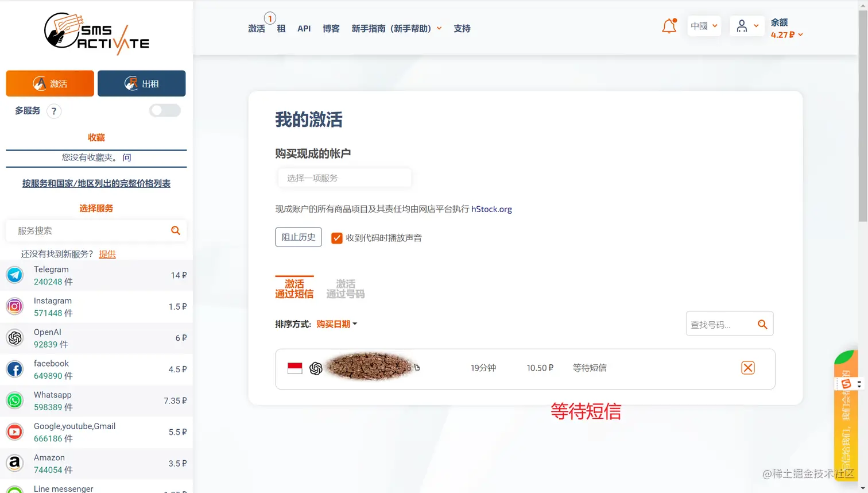Click the multi-service help question mark
Screen dimensions: 868x493
click(54, 111)
